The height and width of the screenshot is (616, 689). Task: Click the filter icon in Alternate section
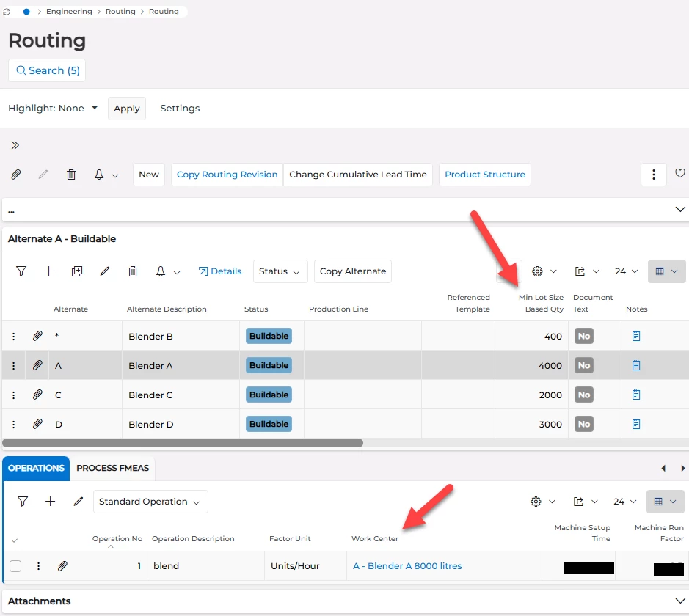point(21,271)
